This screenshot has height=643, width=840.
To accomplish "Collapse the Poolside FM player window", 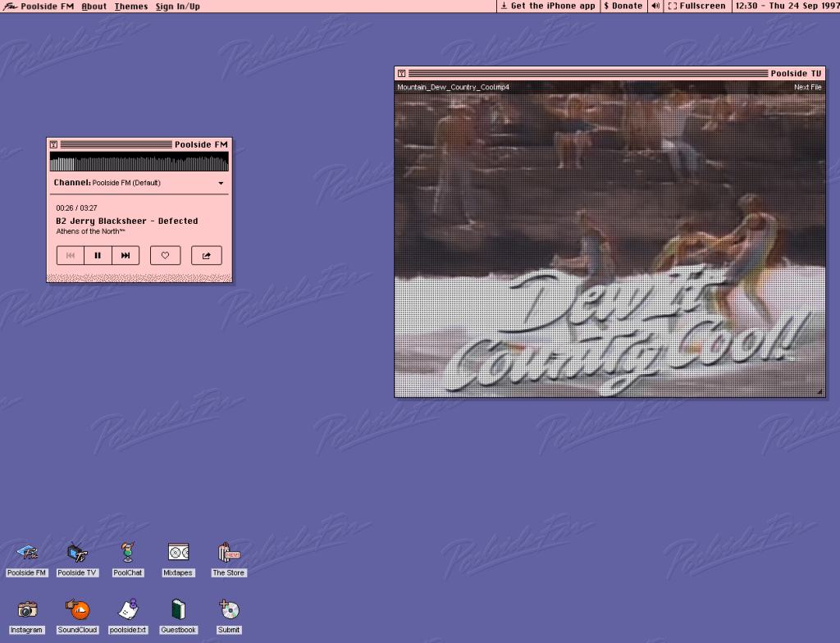I will 53,144.
